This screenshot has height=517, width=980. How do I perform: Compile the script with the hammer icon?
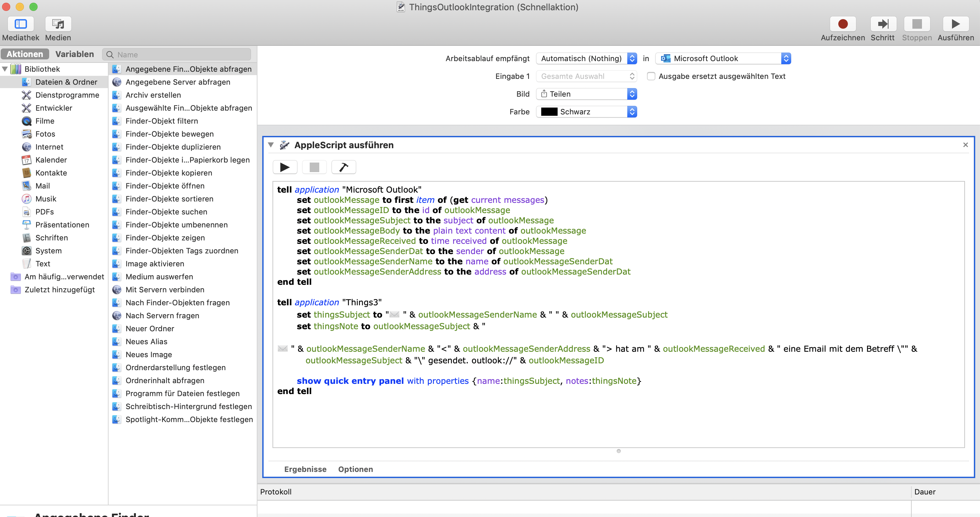(x=343, y=167)
